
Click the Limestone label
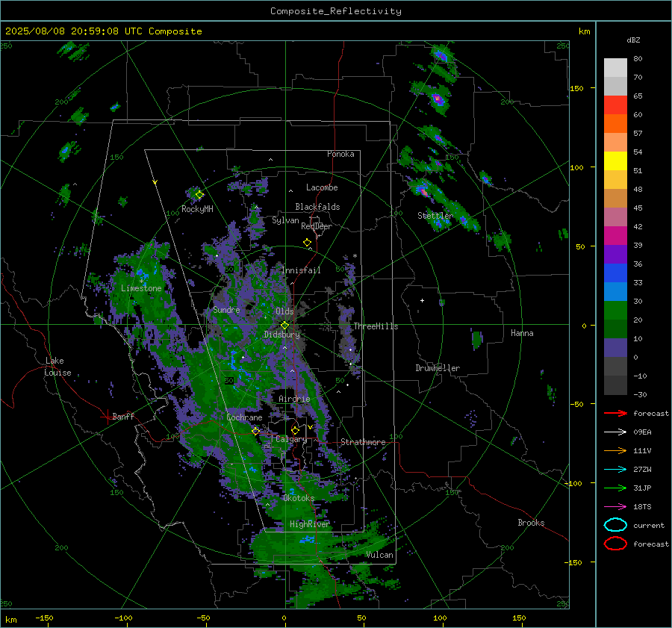tap(141, 288)
